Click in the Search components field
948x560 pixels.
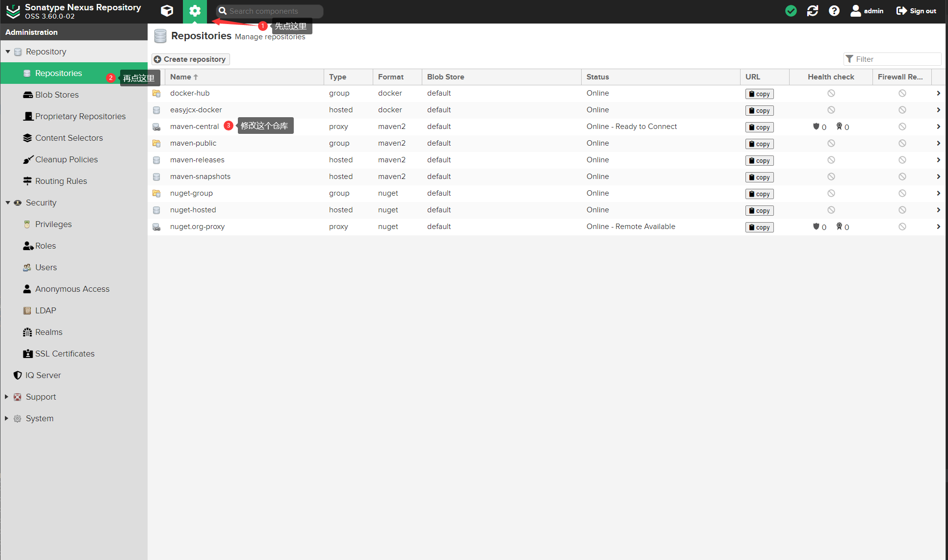[x=270, y=11]
